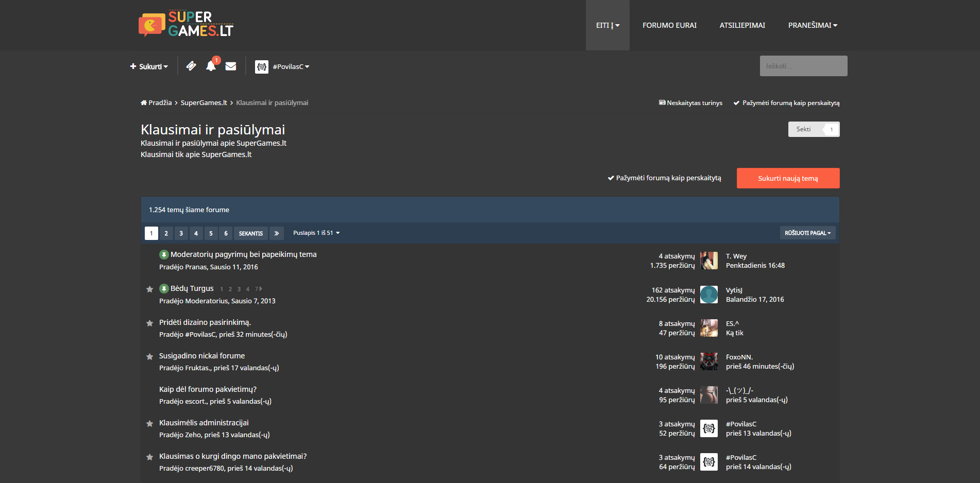Viewport: 980px width, 483px height.
Task: Open topic Kaip dėl forumo pakvietimų?
Action: point(208,389)
